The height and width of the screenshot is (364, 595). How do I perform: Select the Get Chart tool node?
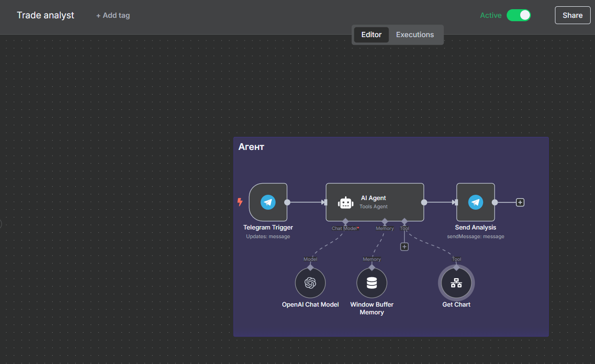click(x=457, y=283)
